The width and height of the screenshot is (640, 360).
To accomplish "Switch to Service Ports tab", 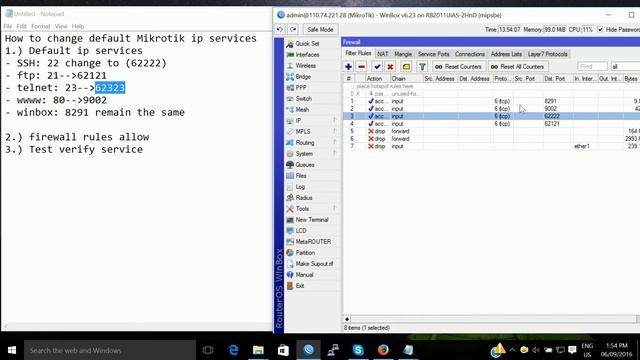I will (x=433, y=54).
